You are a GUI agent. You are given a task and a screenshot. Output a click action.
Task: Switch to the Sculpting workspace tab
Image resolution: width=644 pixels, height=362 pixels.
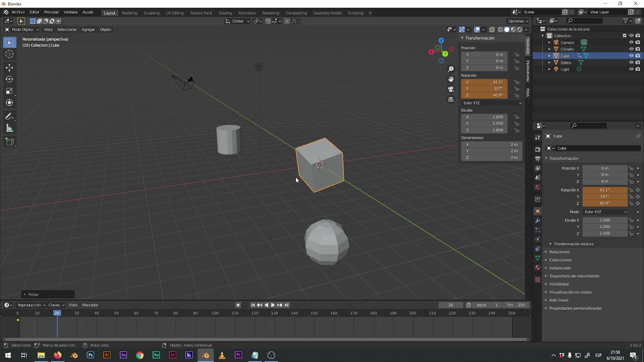click(151, 13)
